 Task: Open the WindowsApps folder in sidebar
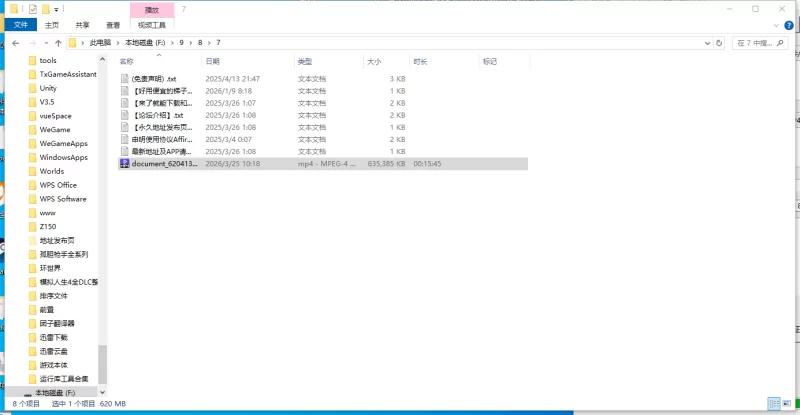pos(63,157)
